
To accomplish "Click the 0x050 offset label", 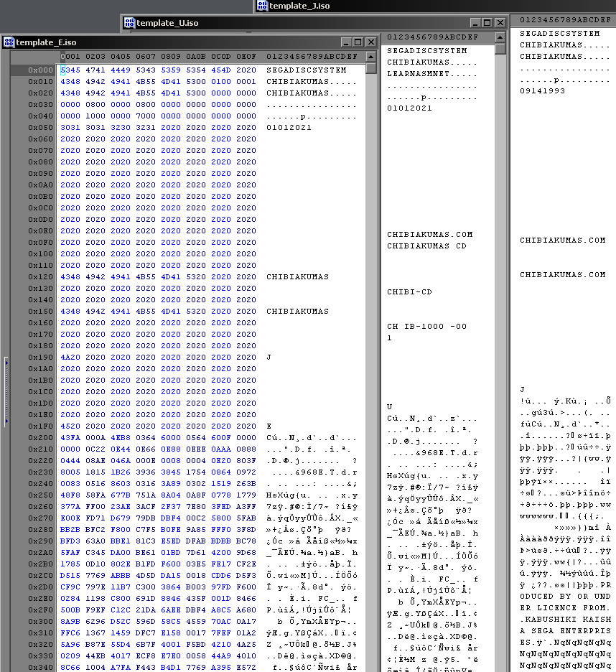I will click(41, 127).
